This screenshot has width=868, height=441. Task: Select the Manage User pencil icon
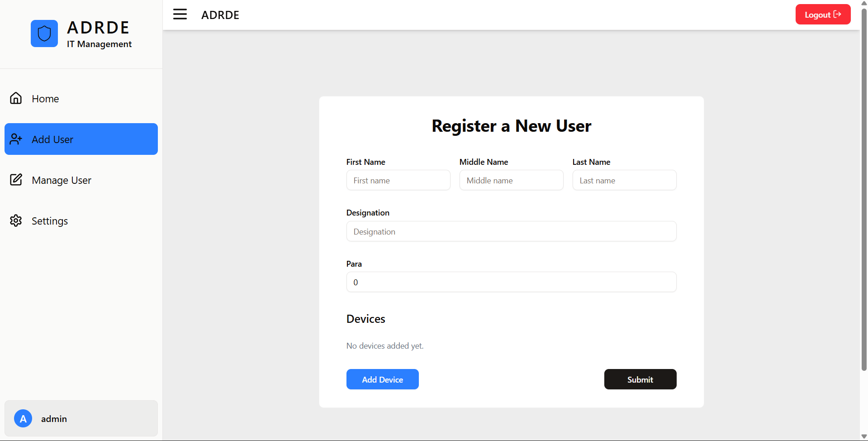point(16,179)
